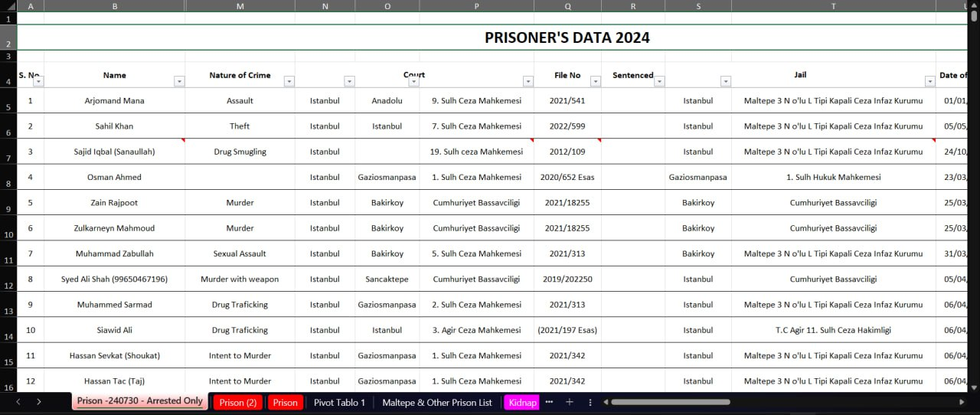Select the Prison -240730 - Arrested Only tab
980x415 pixels.
[x=139, y=401]
